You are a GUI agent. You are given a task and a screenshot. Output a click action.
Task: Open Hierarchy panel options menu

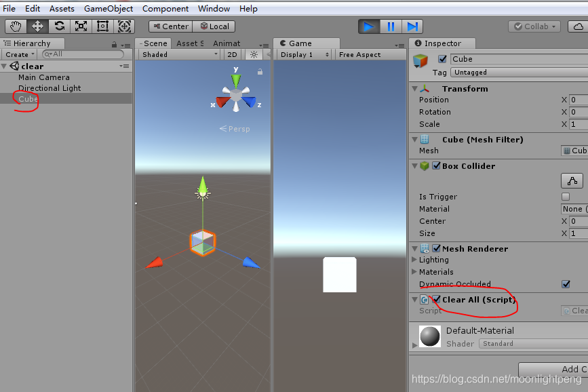126,45
